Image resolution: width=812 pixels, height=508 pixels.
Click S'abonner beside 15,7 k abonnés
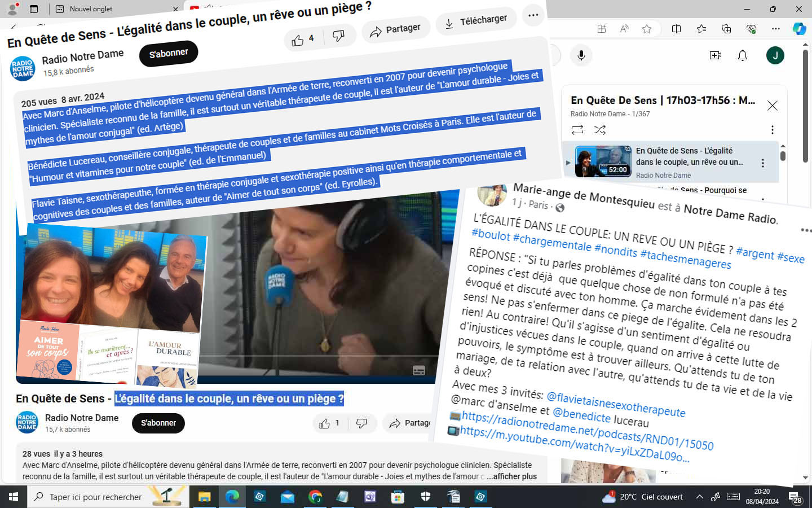click(x=158, y=423)
